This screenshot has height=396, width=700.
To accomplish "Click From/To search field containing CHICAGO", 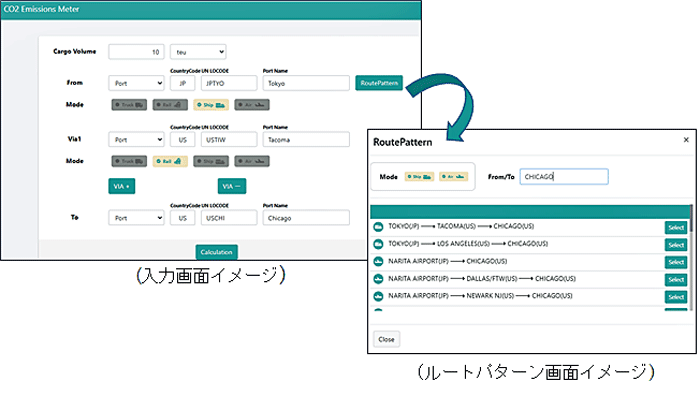I will coord(564,177).
